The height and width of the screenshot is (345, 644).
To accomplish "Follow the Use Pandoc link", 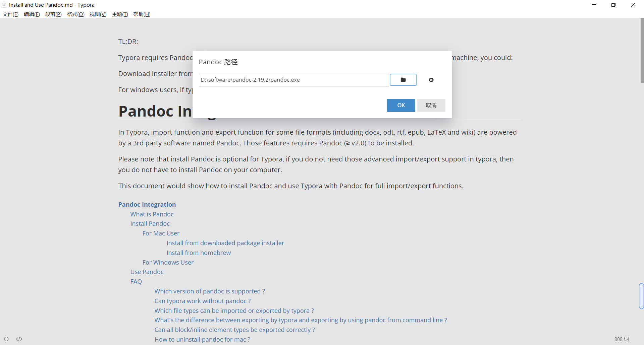I will tap(147, 272).
